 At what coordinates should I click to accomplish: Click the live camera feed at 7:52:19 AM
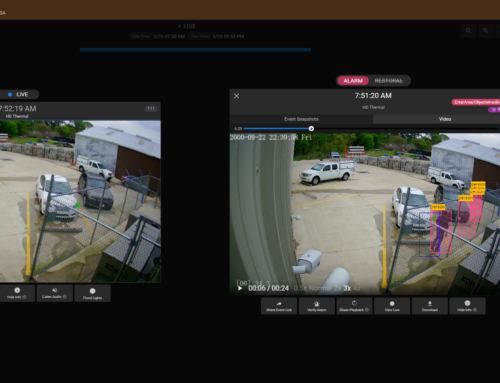pyautogui.click(x=80, y=201)
